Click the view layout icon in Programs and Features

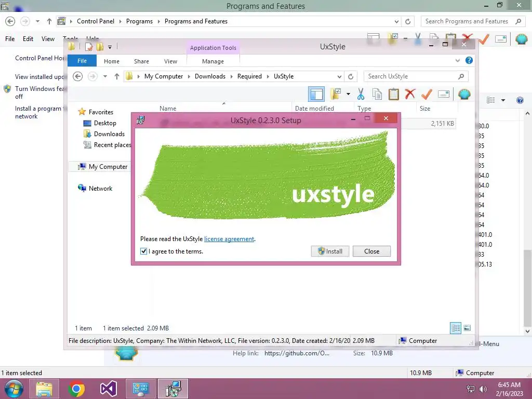[x=490, y=100]
